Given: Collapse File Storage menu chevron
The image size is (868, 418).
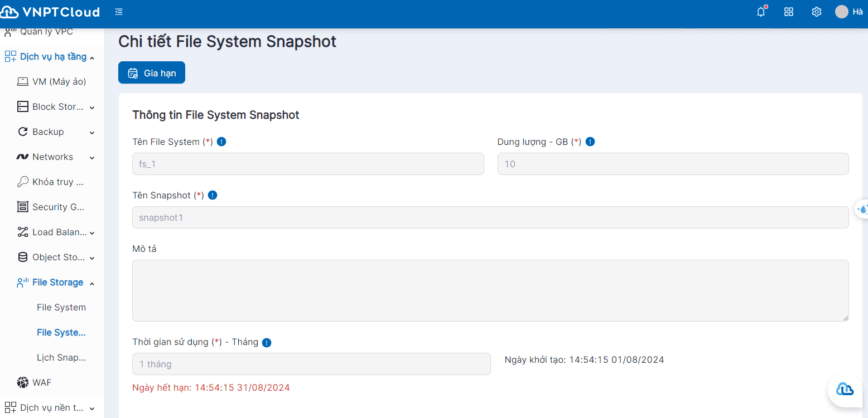Looking at the screenshot, I should pos(92,283).
